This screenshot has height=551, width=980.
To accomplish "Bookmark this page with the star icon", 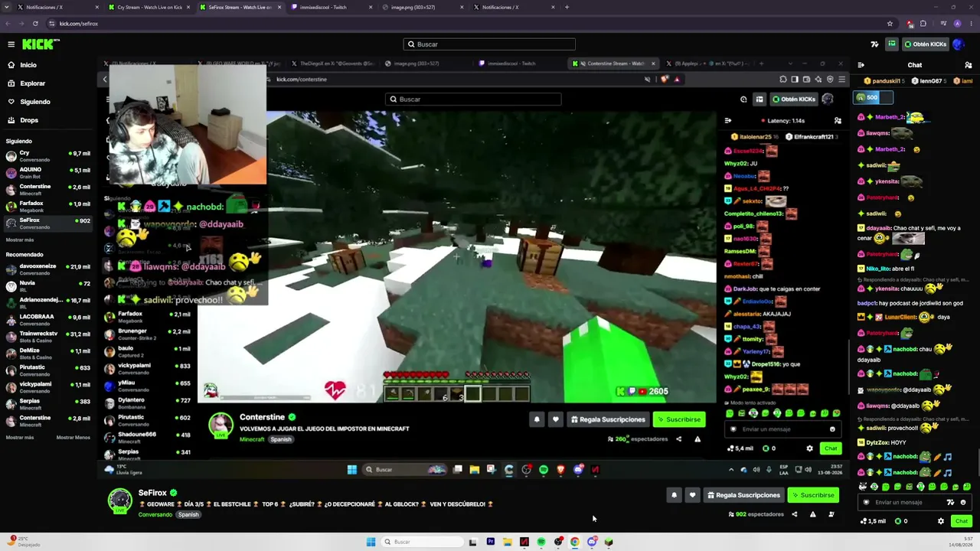I will click(x=890, y=24).
